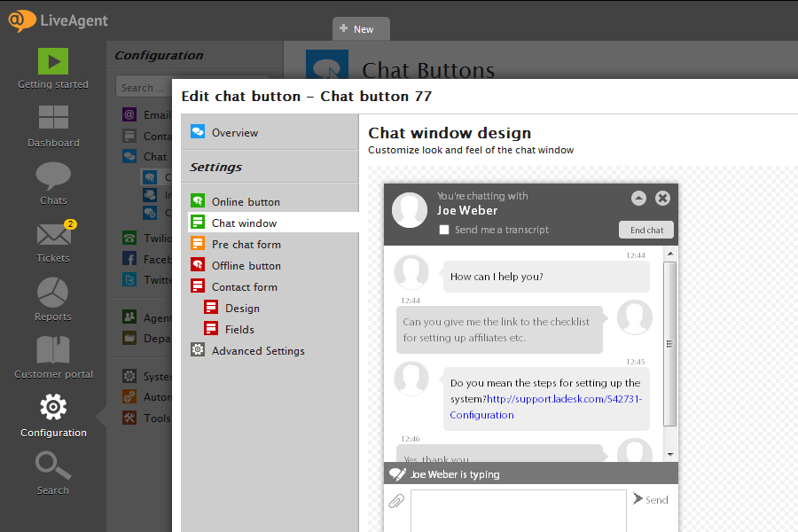Click the System item in Configuration list
The image size is (798, 532).
pyautogui.click(x=147, y=376)
